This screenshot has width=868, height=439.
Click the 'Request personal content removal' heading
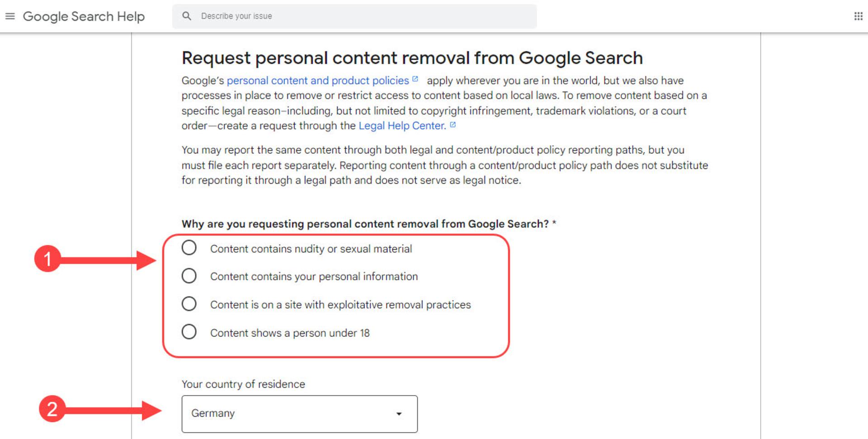pos(412,58)
